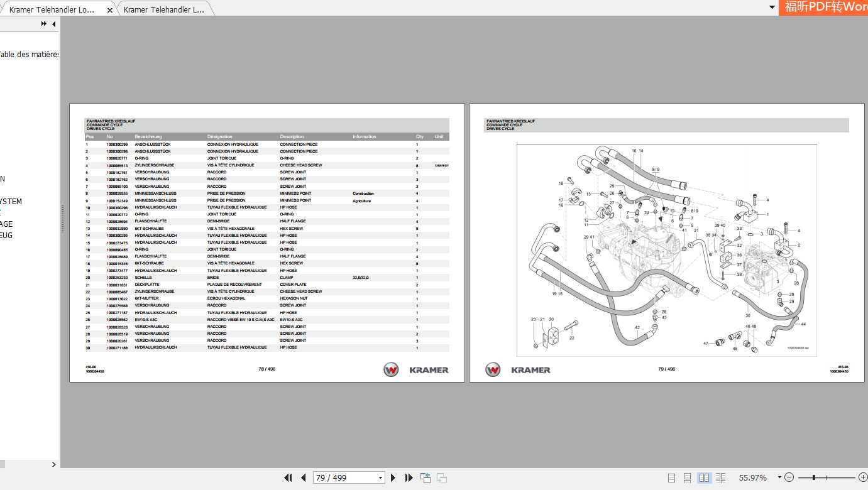The height and width of the screenshot is (490, 868).
Task: Click the greyed-out next view icon
Action: (441, 478)
